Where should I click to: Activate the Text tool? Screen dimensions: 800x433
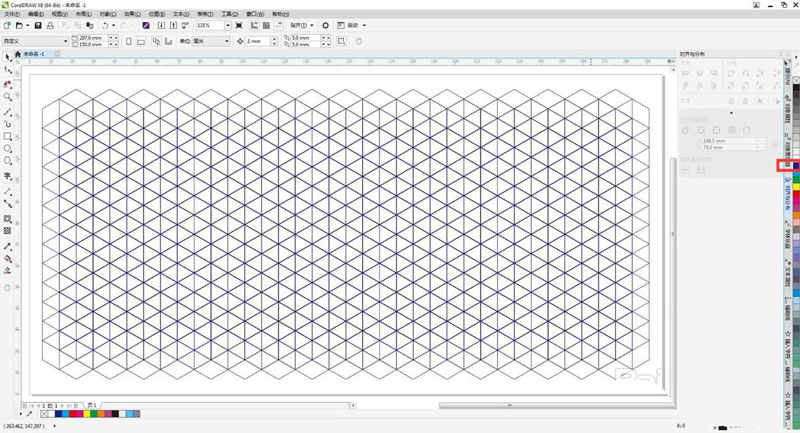click(8, 174)
